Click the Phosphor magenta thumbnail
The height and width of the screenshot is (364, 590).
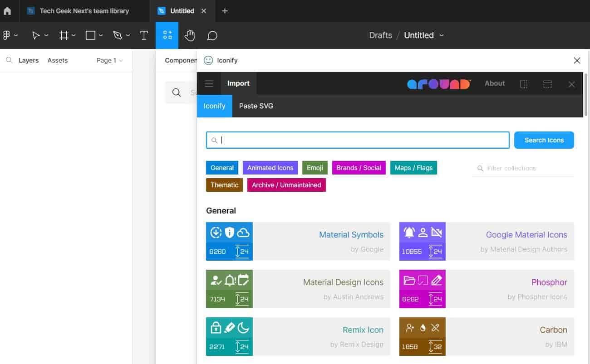(x=423, y=289)
